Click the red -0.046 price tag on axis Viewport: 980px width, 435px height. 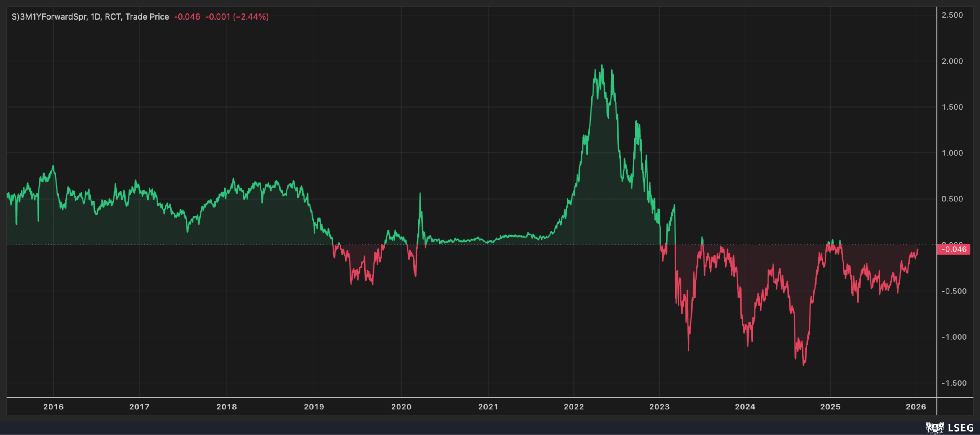(954, 249)
